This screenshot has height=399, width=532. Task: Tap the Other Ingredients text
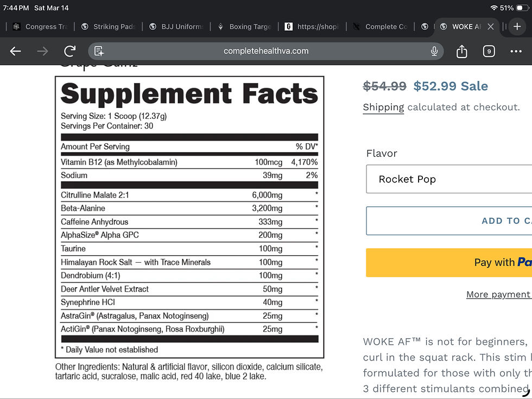click(x=189, y=371)
